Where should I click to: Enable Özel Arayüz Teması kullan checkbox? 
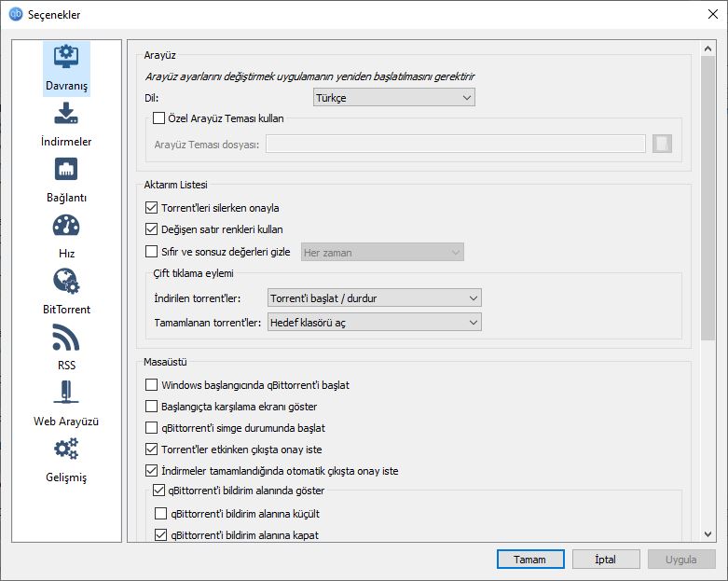pyautogui.click(x=158, y=118)
